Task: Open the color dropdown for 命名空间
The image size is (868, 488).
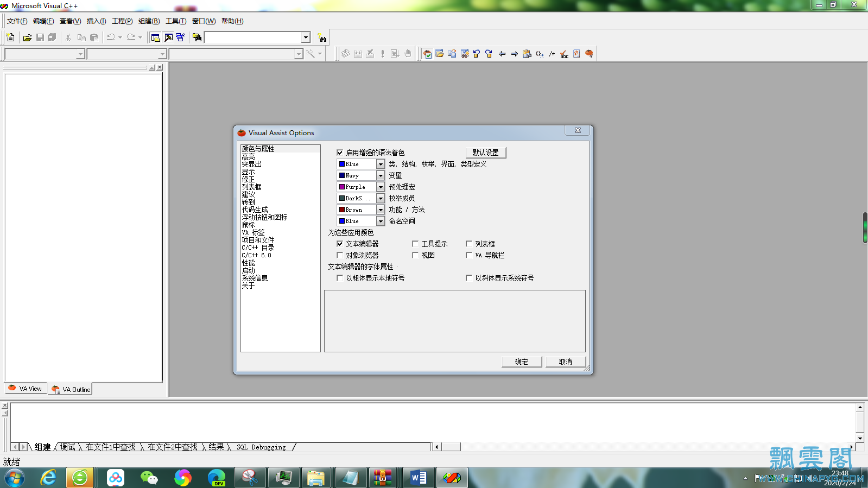Action: point(381,221)
